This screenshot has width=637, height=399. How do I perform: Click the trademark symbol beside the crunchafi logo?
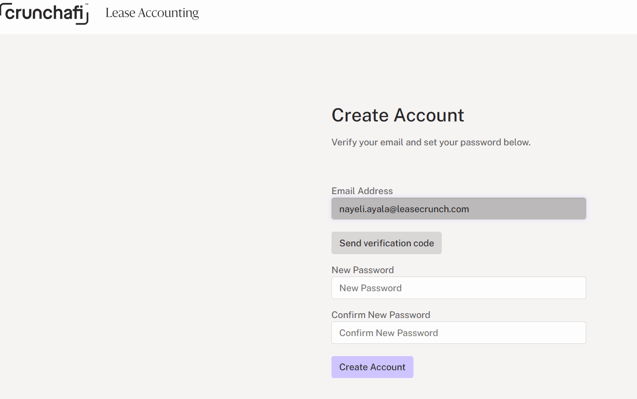87,4
